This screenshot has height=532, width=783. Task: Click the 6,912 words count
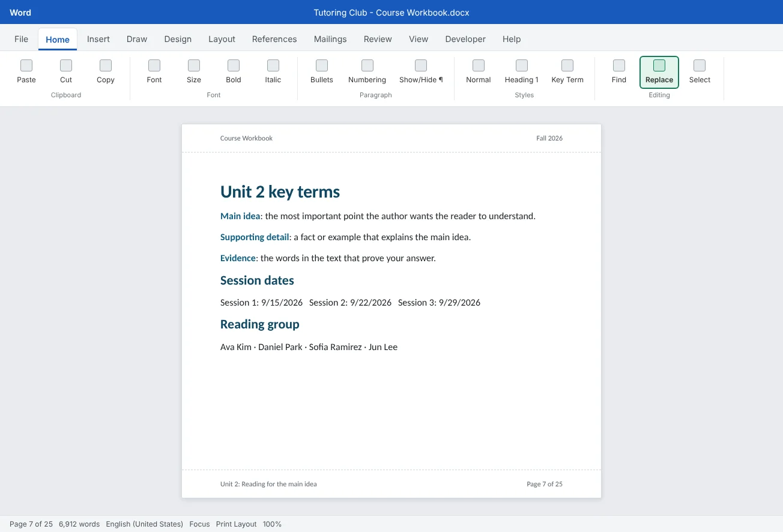(x=79, y=524)
